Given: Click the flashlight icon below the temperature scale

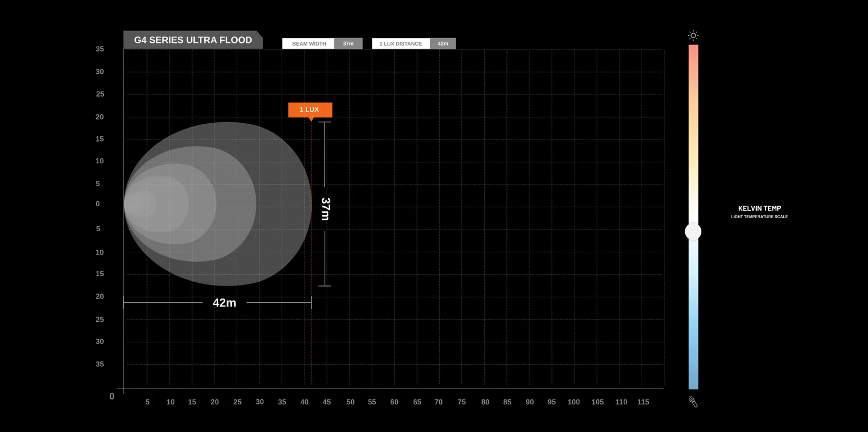Looking at the screenshot, I should pyautogui.click(x=693, y=402).
